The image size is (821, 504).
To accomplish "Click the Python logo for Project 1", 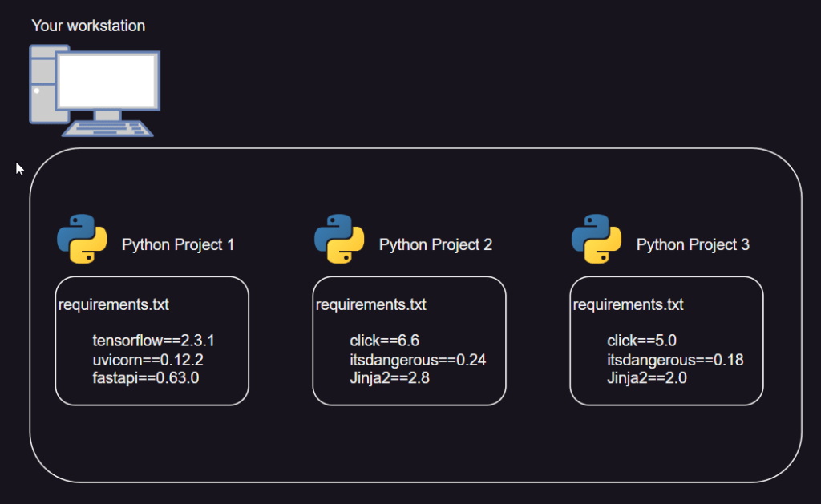I will [82, 239].
